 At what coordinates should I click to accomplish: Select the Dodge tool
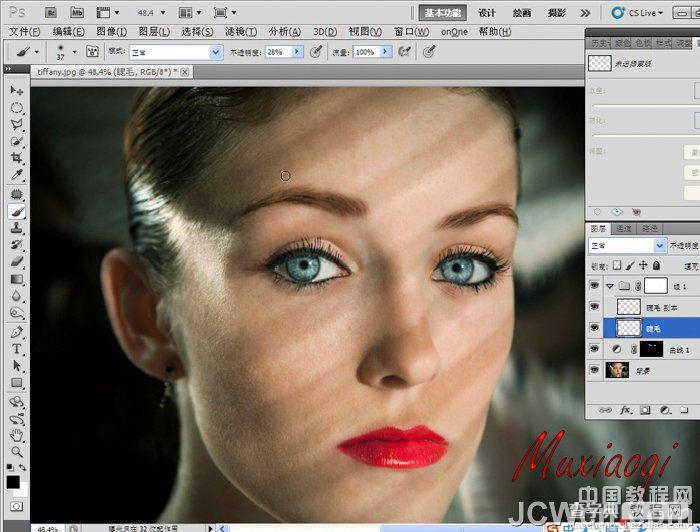tap(17, 313)
